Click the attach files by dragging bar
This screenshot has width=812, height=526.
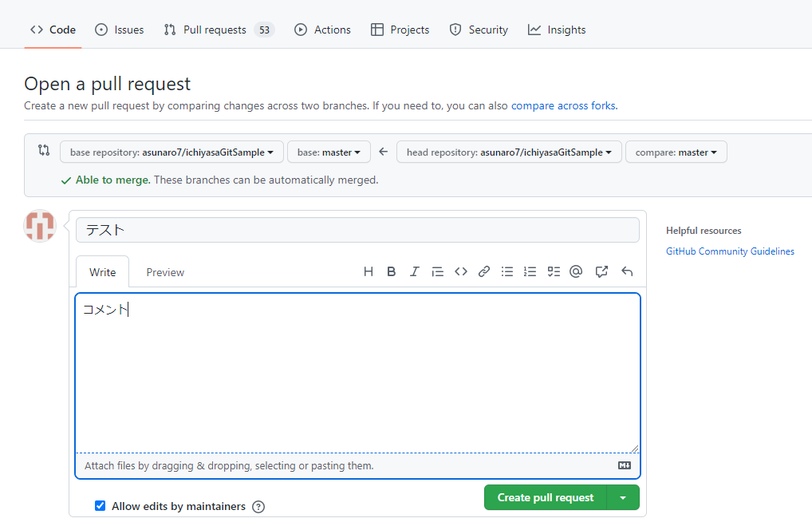(x=357, y=465)
